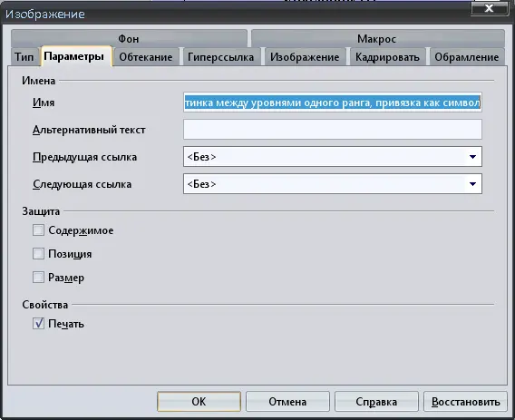This screenshot has width=515, height=420.
Task: Switch to the Макрос tab
Action: click(x=377, y=39)
